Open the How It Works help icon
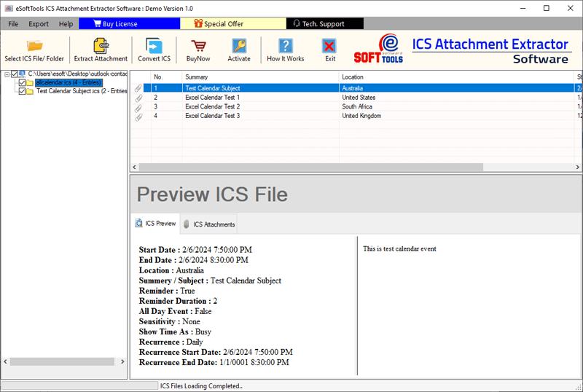583x392 pixels. click(286, 46)
